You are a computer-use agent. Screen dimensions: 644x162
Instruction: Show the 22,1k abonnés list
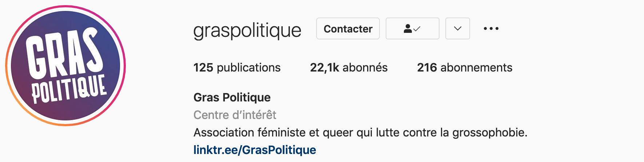[x=349, y=67]
